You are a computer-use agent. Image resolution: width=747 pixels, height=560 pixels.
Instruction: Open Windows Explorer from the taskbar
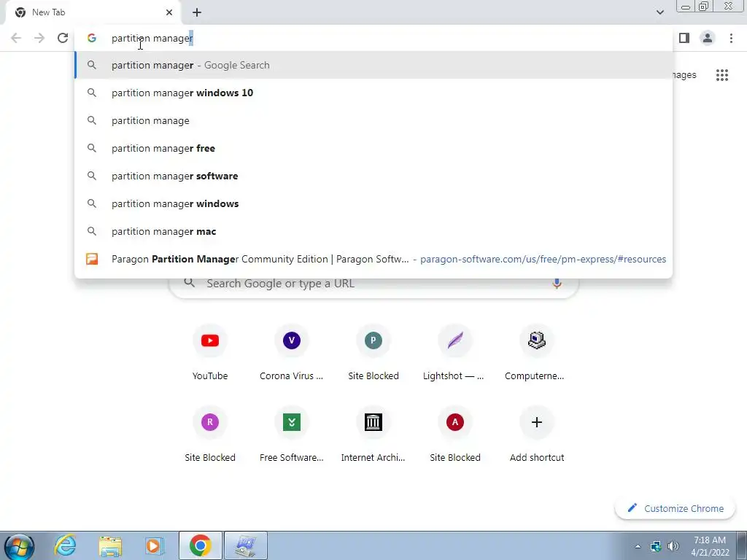click(110, 545)
